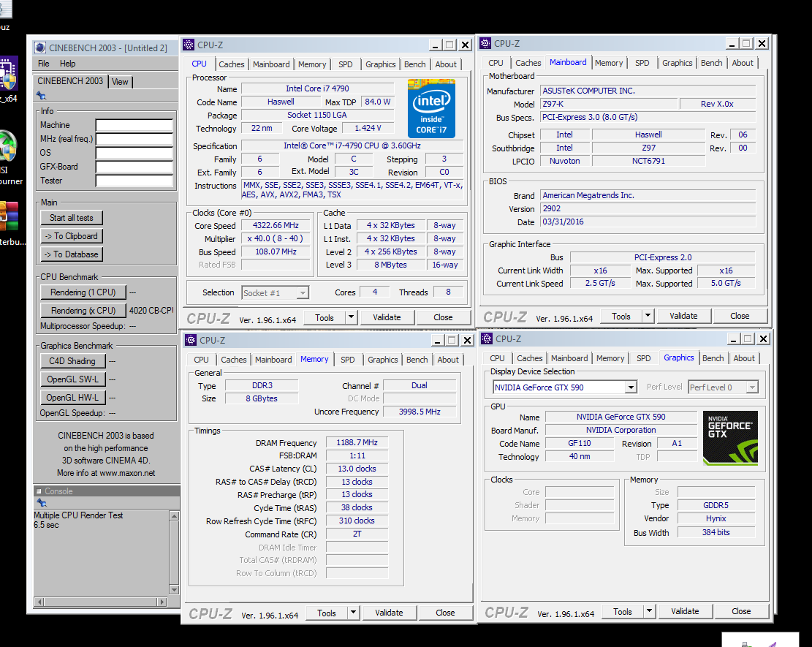
Task: Click the Machine input field
Action: pyautogui.click(x=134, y=125)
